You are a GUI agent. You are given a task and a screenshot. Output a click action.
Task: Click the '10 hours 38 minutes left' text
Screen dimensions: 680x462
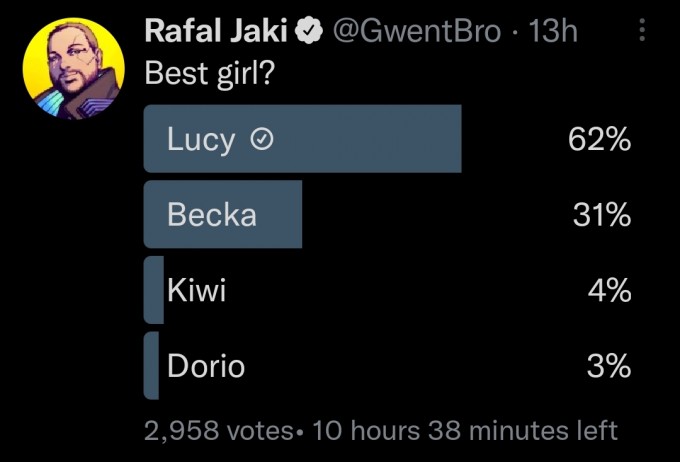click(464, 430)
